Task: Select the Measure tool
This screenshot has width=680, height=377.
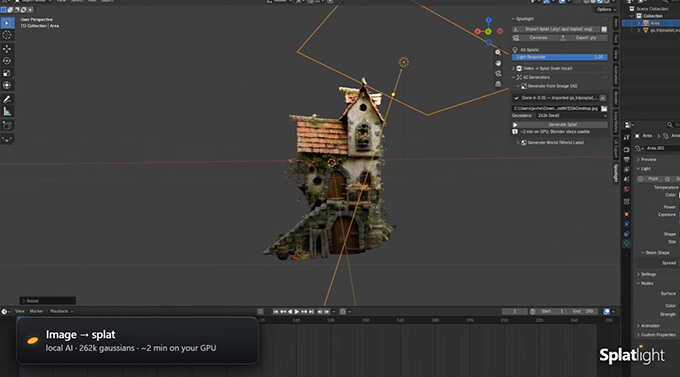Action: pos(7,111)
